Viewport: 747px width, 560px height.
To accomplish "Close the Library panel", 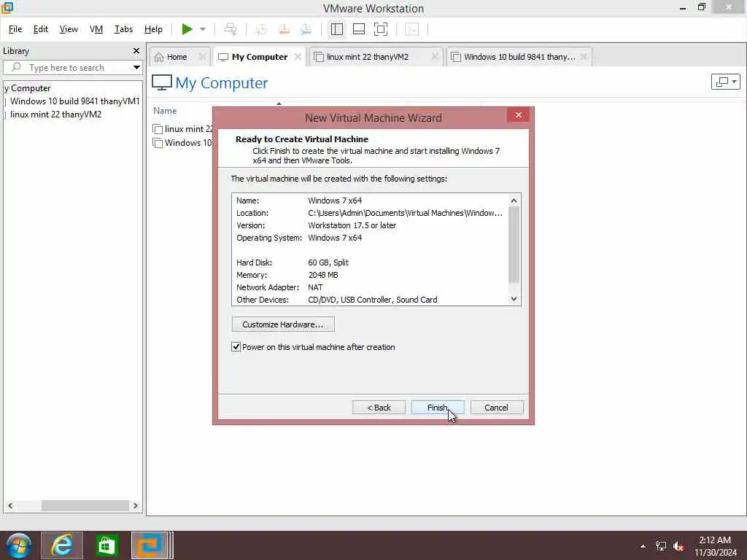I will [x=136, y=50].
